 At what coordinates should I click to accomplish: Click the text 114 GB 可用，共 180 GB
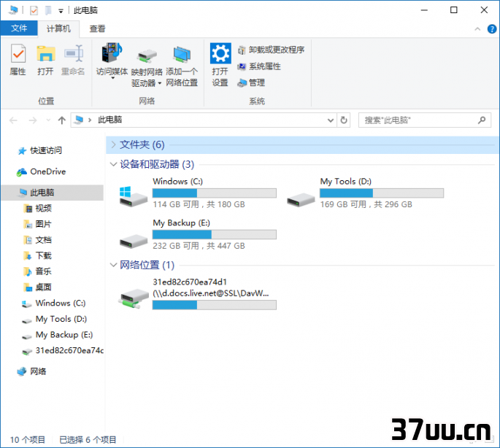(x=199, y=204)
